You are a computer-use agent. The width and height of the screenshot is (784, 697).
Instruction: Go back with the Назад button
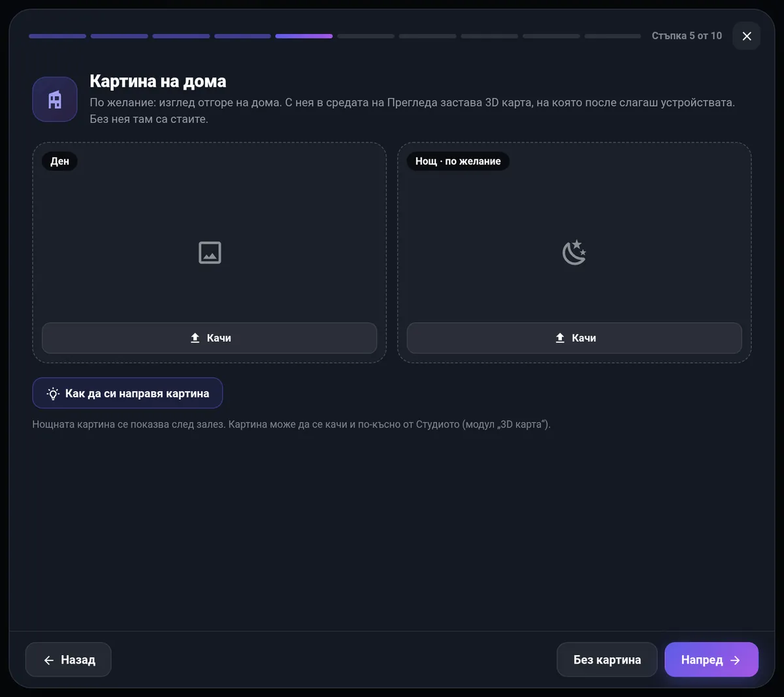[69, 660]
